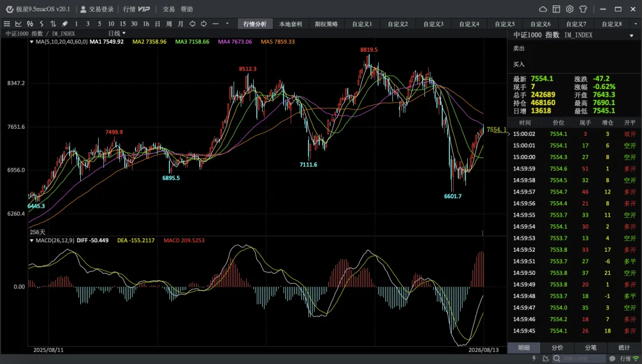Select the 分笔 tab at bottom
This screenshot has height=364, width=642.
pyautogui.click(x=590, y=347)
